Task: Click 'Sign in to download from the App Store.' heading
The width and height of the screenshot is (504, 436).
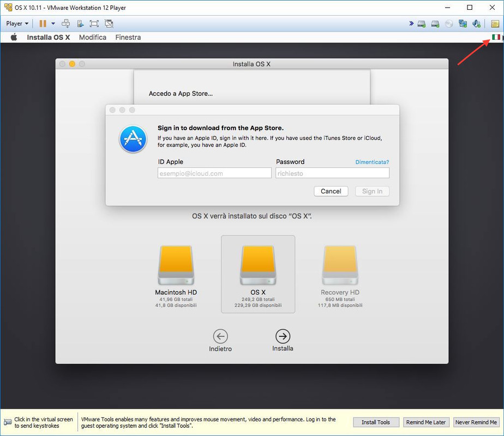Action: [x=220, y=128]
